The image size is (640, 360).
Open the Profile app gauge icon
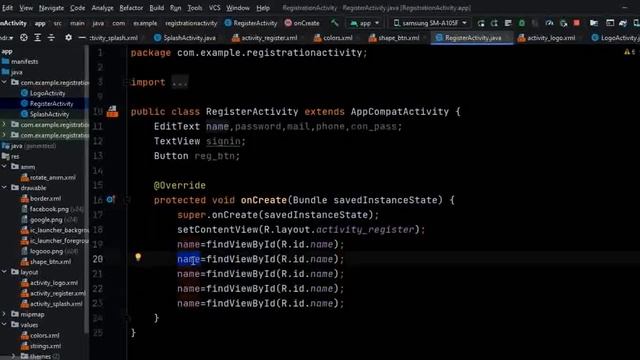(x=549, y=23)
